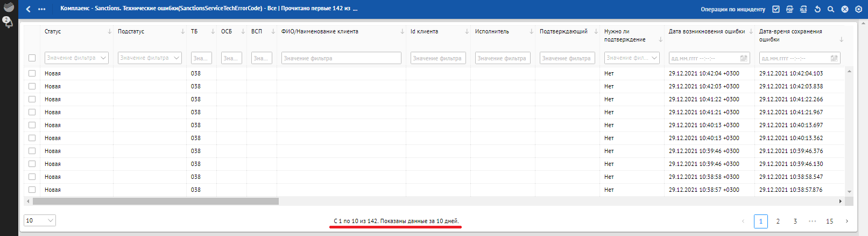This screenshot has height=236, width=868.
Task: Go to page 2 in pagination
Action: point(778,221)
